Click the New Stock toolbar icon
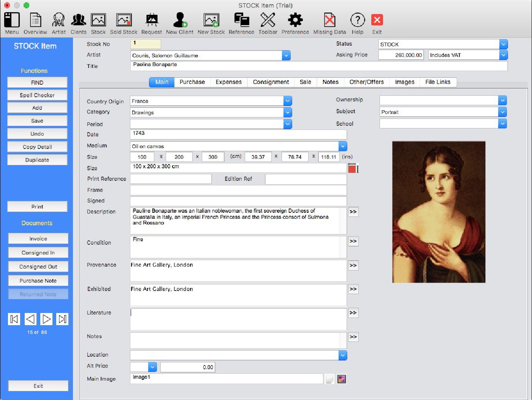532x400 pixels. tap(211, 24)
